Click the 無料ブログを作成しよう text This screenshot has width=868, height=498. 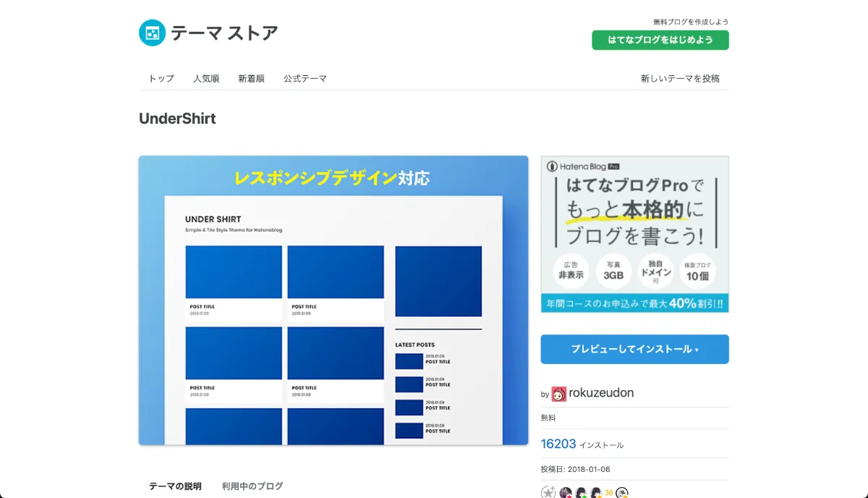pos(691,22)
